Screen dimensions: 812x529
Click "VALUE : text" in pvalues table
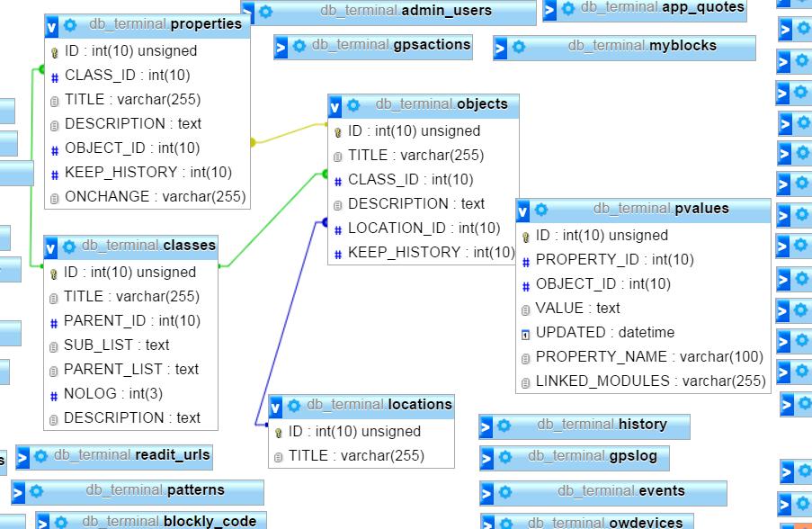click(577, 309)
